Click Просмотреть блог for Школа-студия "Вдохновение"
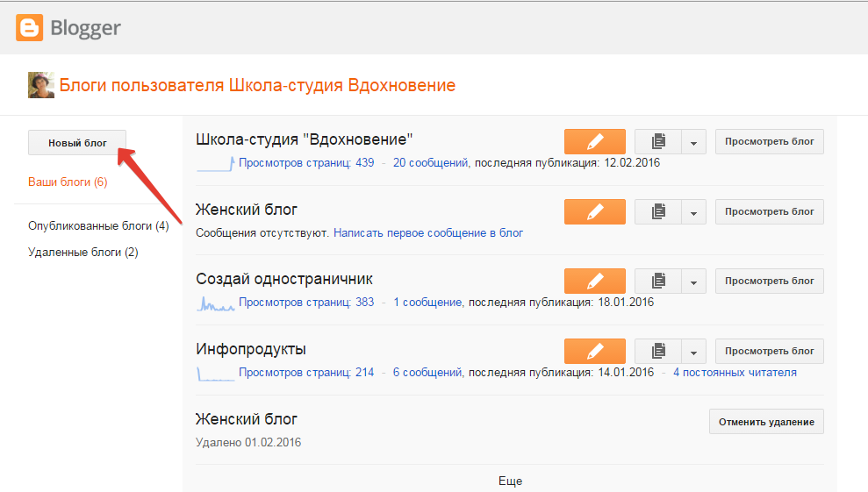 (770, 142)
